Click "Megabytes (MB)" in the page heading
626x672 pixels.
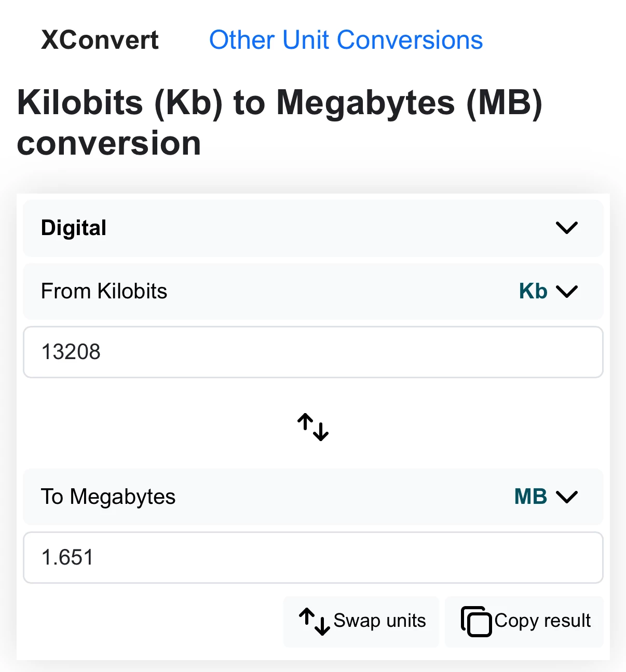coord(409,102)
